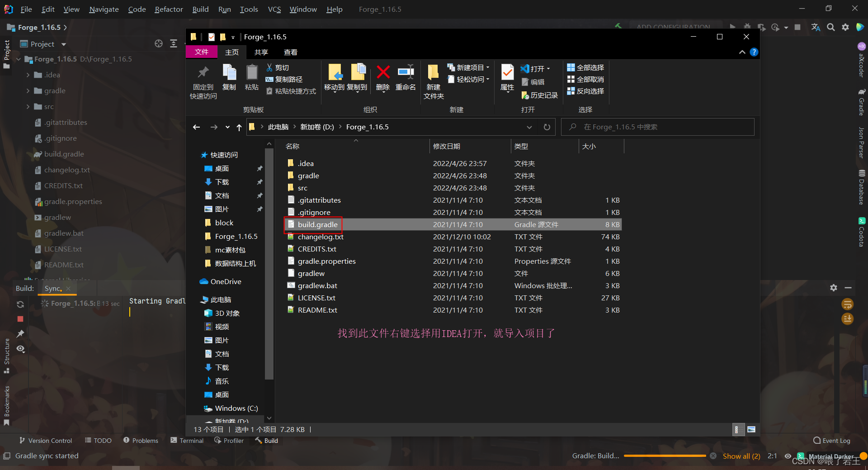Screen dimensions: 868x470
Task: Collapse Forge_1.16.5 root in Project tree
Action: point(19,59)
